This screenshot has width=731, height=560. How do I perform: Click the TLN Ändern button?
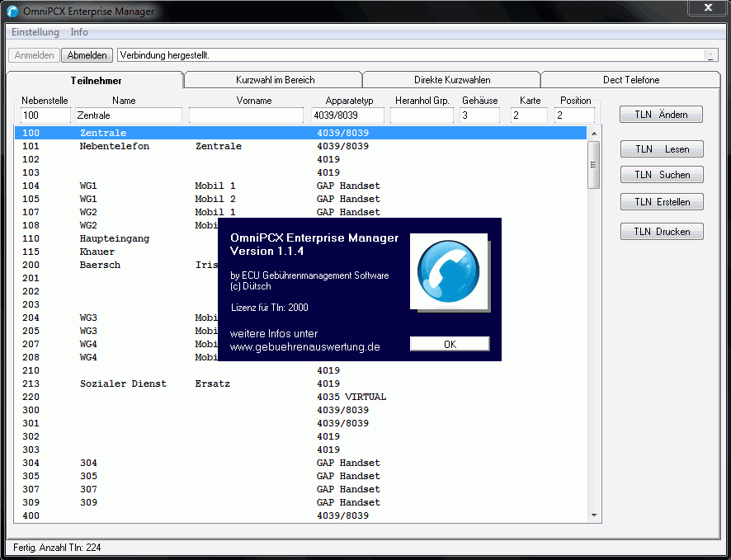pyautogui.click(x=661, y=115)
